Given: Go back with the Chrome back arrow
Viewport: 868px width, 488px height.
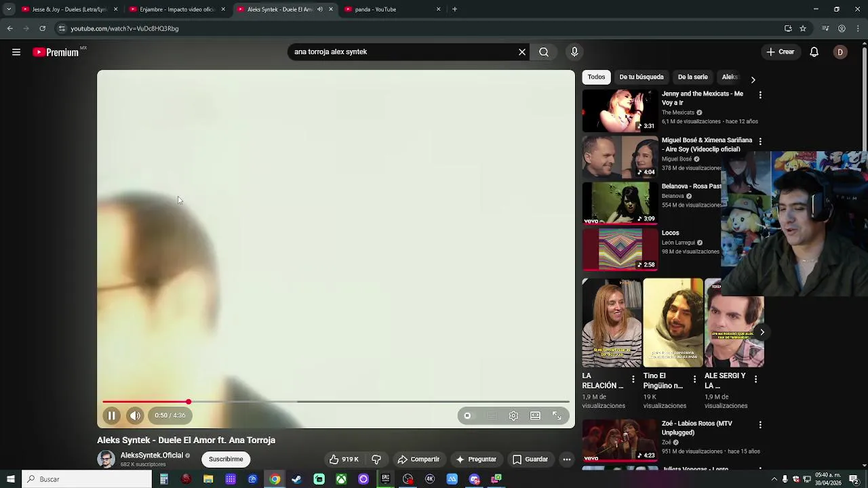Looking at the screenshot, I should 9,28.
